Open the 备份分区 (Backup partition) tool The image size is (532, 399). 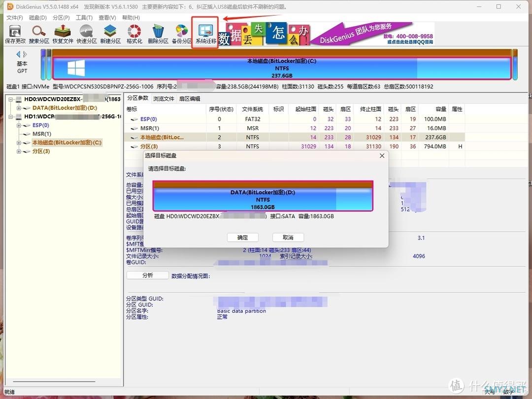point(181,35)
